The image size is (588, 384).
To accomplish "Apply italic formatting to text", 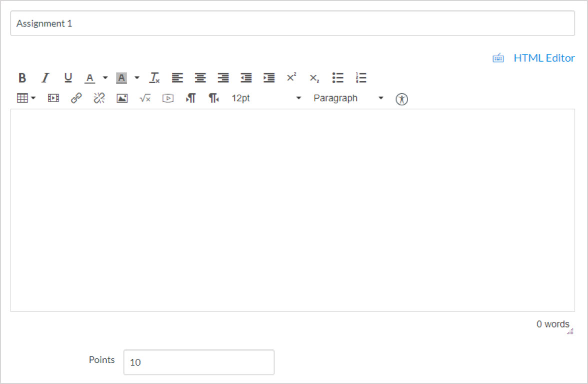I will [x=45, y=78].
